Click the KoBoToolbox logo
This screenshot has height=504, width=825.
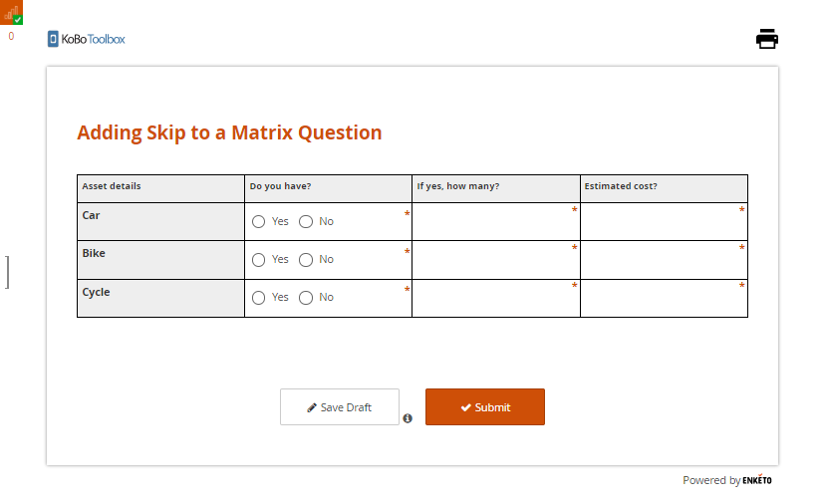pyautogui.click(x=87, y=39)
